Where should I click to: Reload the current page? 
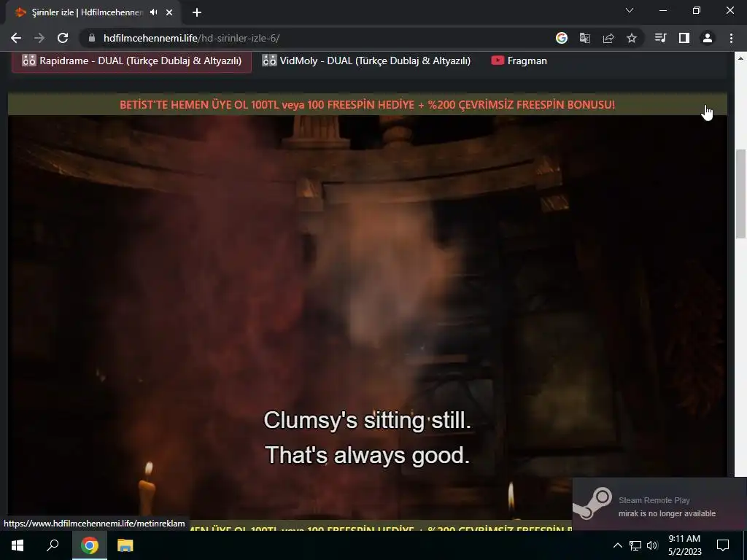tap(63, 38)
